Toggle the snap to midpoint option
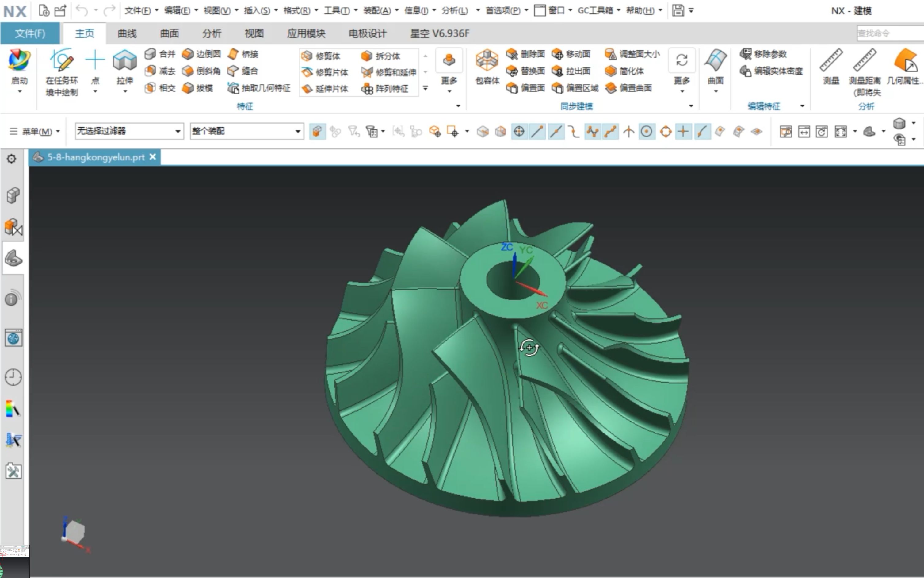Screen dimensions: 924x578 point(556,132)
